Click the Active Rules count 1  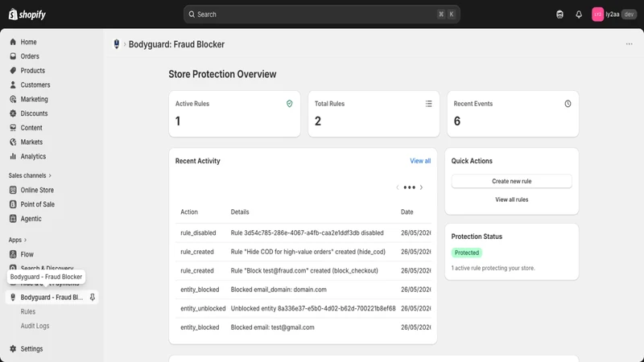coord(178,121)
